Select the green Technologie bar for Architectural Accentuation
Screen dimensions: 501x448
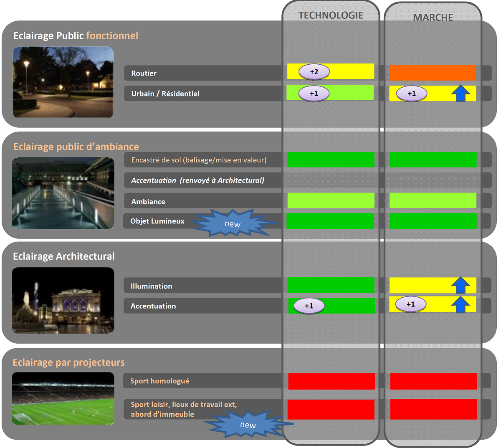click(332, 306)
